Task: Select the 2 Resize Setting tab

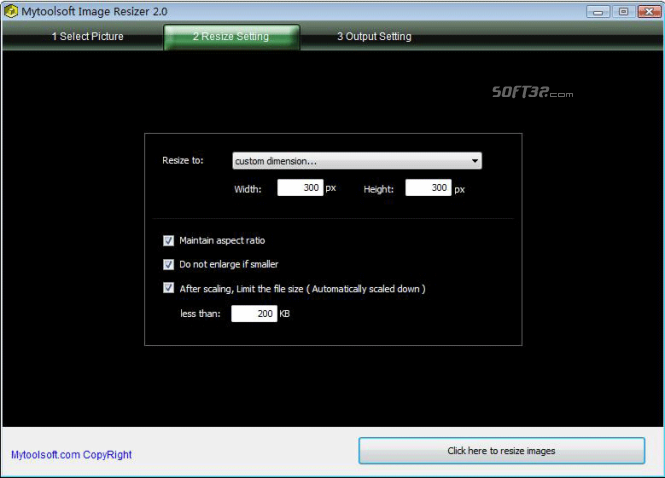Action: 231,37
